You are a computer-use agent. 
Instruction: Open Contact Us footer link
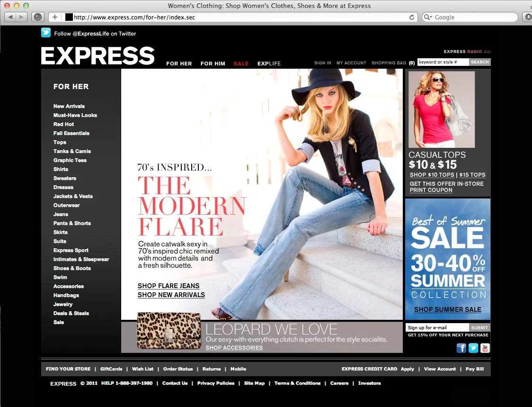point(175,383)
